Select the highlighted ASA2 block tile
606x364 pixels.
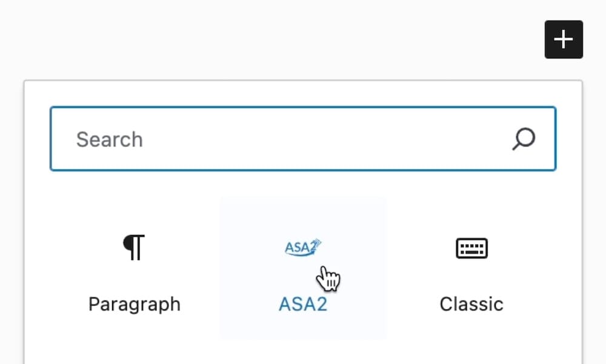pos(302,266)
